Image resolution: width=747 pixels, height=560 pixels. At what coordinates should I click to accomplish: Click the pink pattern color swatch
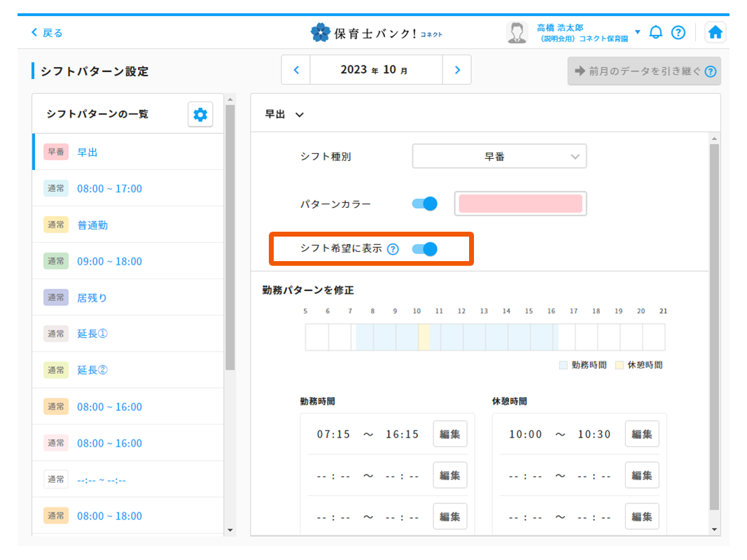click(520, 204)
